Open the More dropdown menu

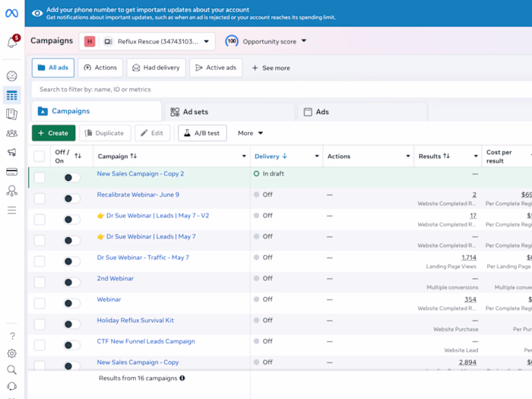(x=250, y=133)
